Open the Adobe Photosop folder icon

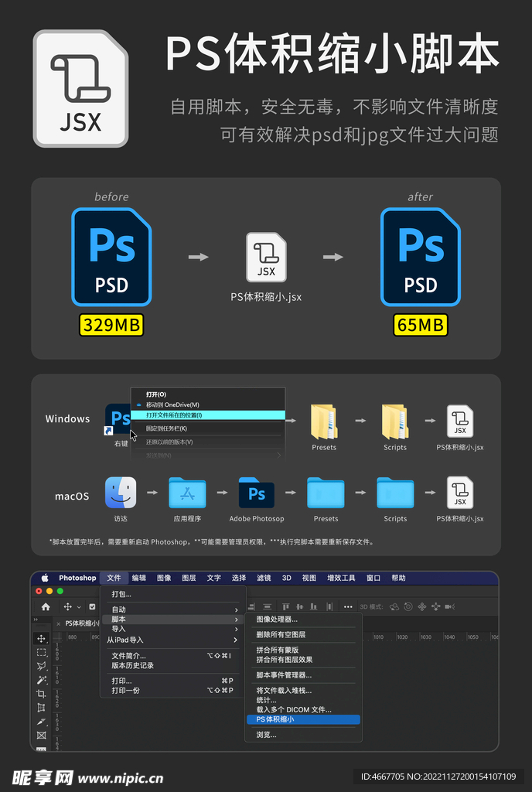[257, 493]
